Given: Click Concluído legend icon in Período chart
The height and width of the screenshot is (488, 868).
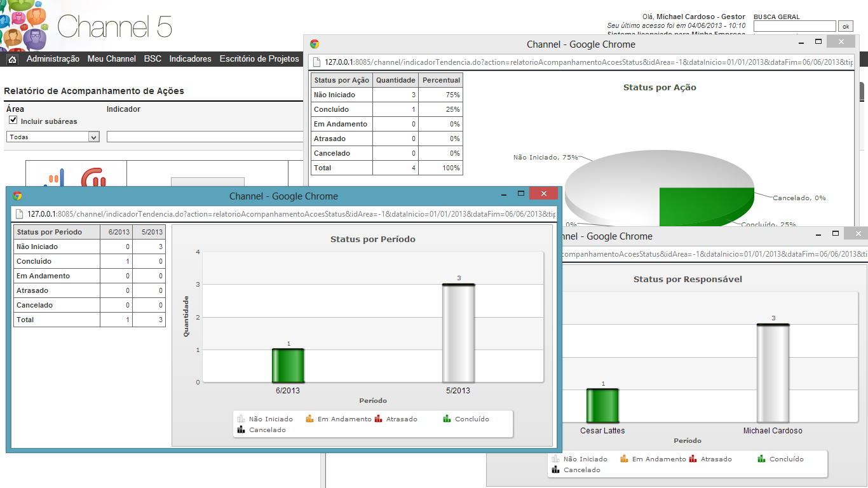Looking at the screenshot, I should [447, 419].
